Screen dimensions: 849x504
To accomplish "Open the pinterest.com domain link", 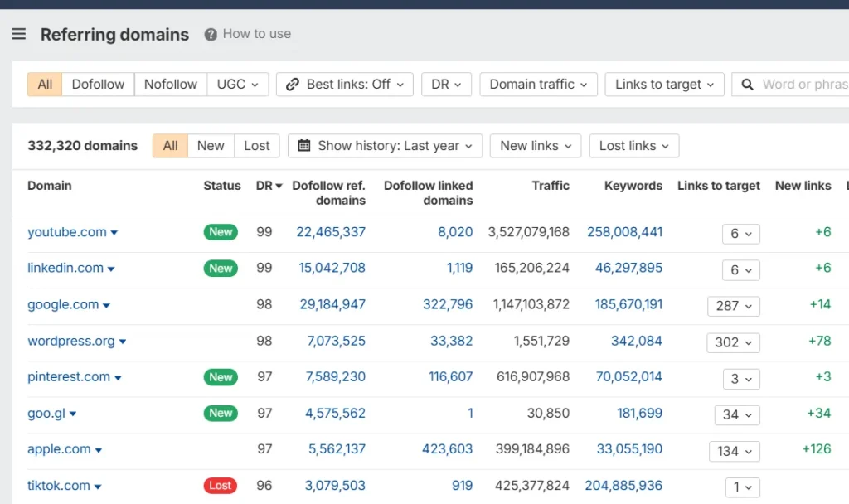I will click(69, 377).
